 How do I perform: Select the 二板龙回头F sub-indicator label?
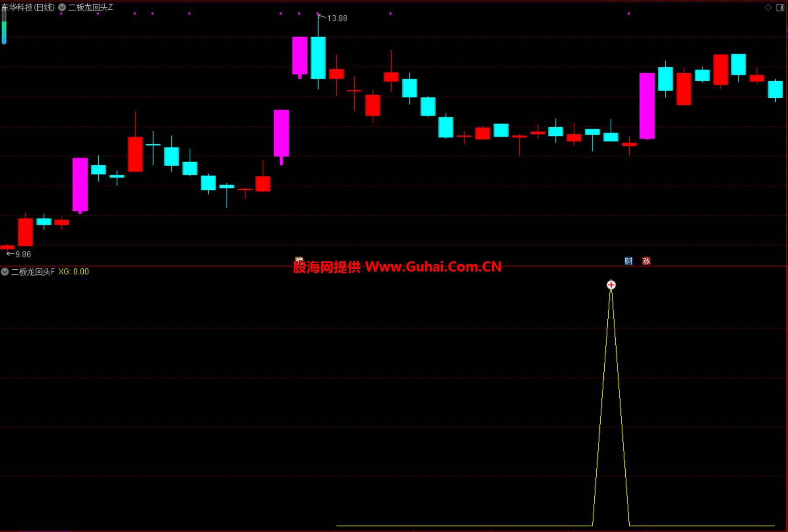point(33,271)
